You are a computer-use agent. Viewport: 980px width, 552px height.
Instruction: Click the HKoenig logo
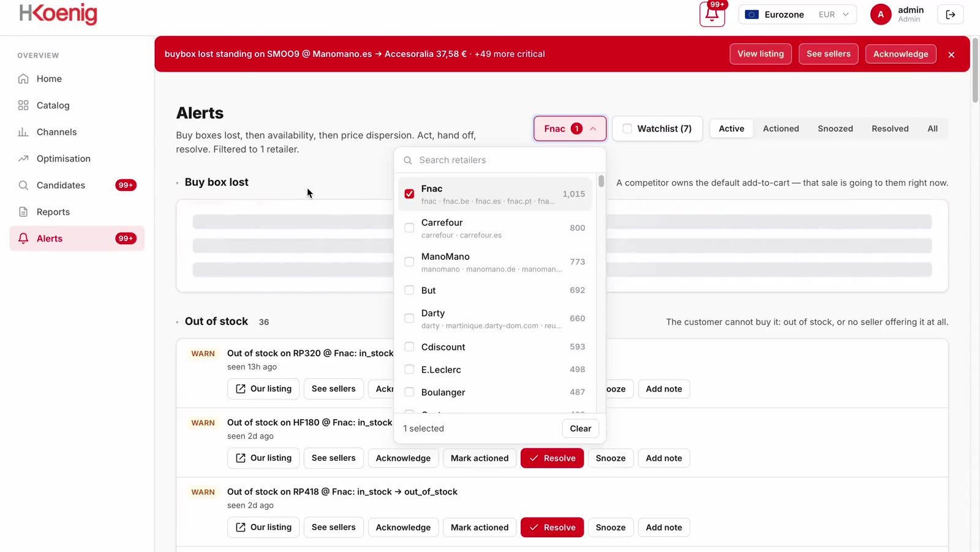tap(58, 14)
